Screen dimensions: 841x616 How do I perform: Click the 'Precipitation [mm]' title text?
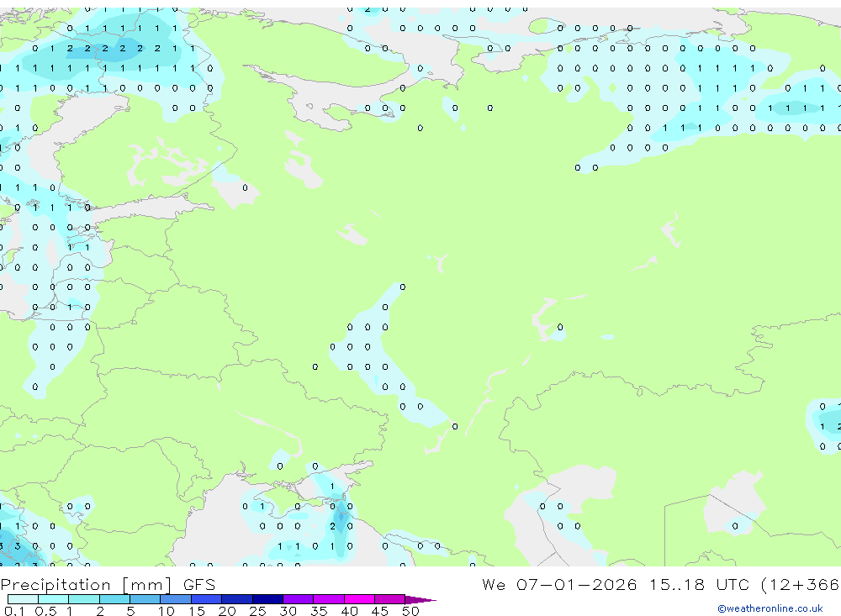86,585
